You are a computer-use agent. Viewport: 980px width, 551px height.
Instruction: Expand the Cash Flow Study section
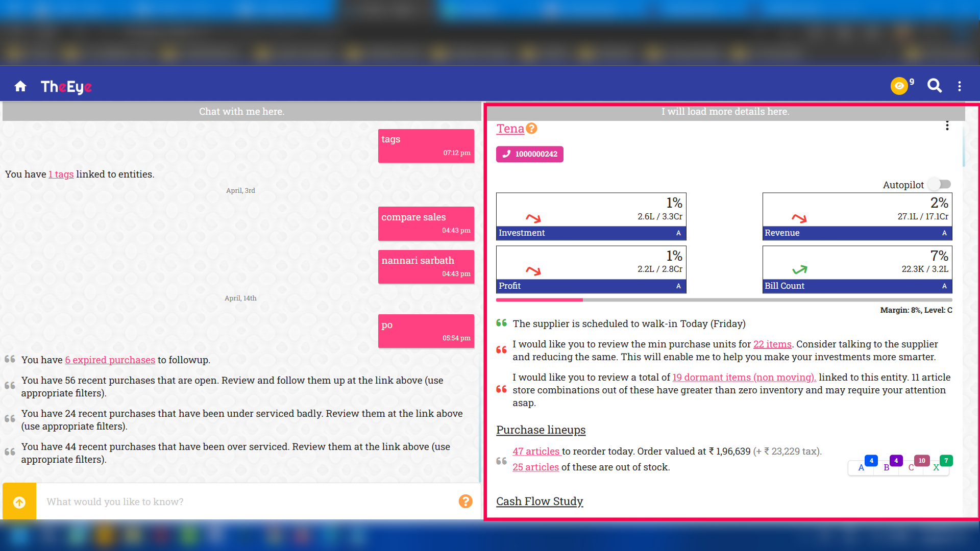pos(540,502)
